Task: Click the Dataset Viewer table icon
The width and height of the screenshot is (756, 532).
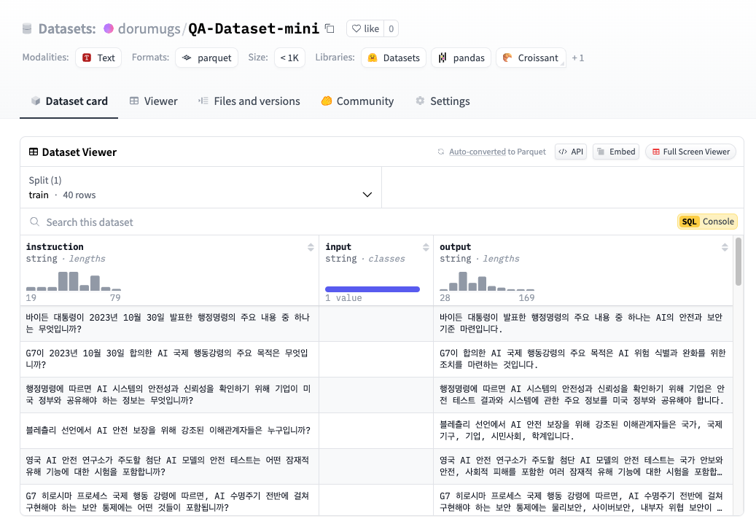Action: click(34, 152)
